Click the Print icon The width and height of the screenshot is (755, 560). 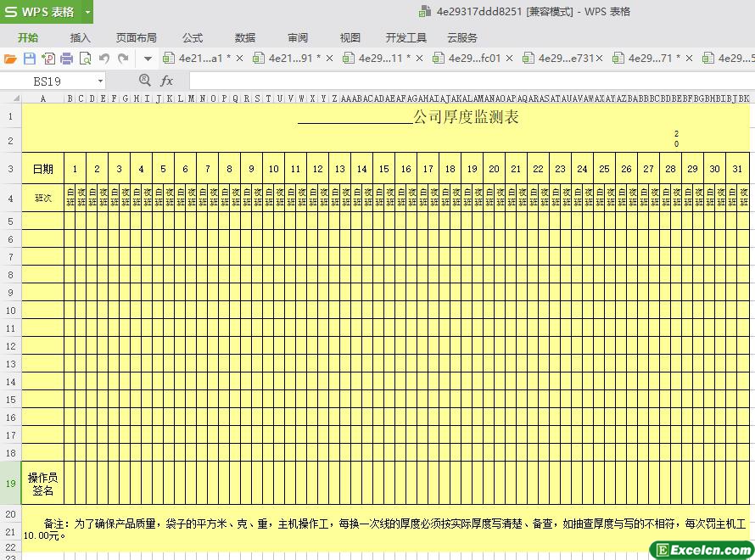tap(67, 59)
